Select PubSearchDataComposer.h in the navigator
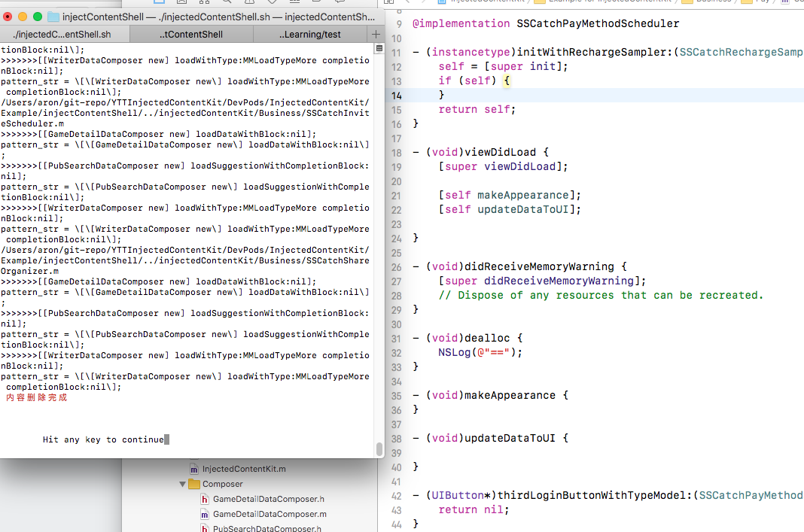The image size is (804, 532). (267, 528)
